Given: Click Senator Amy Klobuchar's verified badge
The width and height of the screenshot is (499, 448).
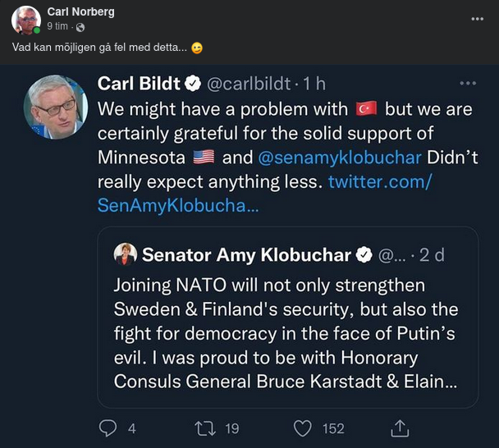Looking at the screenshot, I should 364,255.
